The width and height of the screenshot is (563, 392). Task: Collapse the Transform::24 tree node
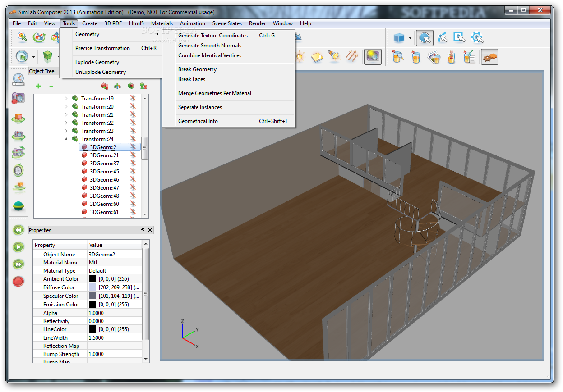66,139
